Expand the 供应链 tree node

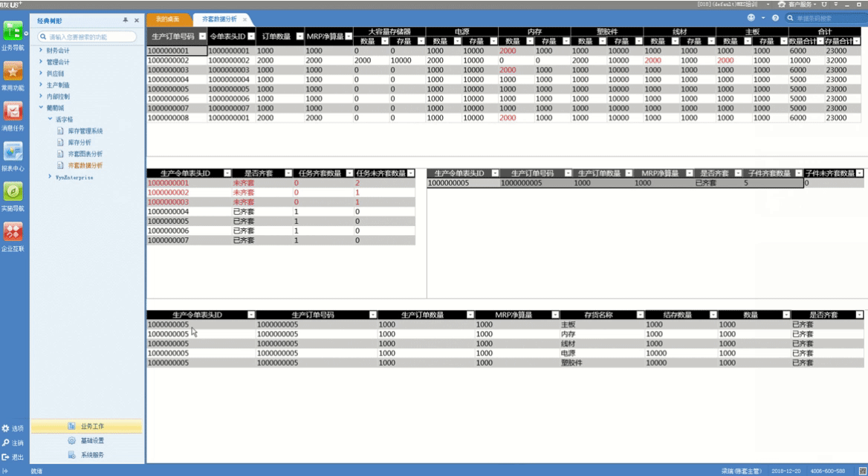[x=41, y=73]
